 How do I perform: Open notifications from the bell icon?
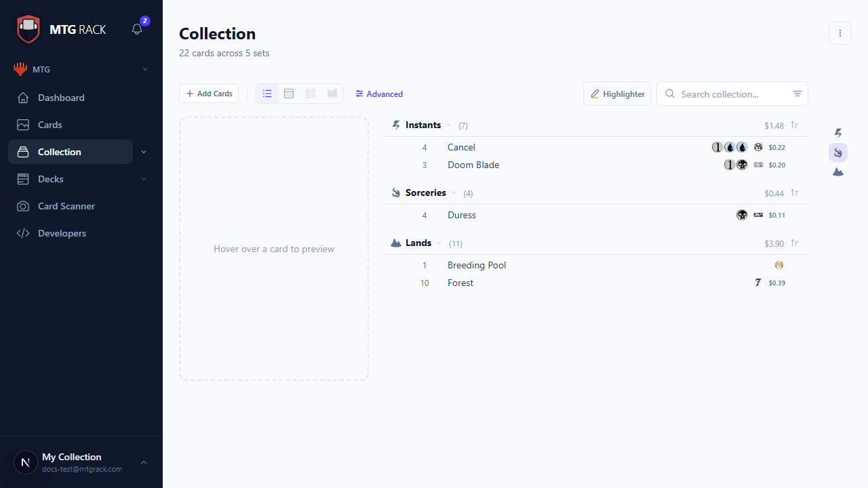coord(136,29)
